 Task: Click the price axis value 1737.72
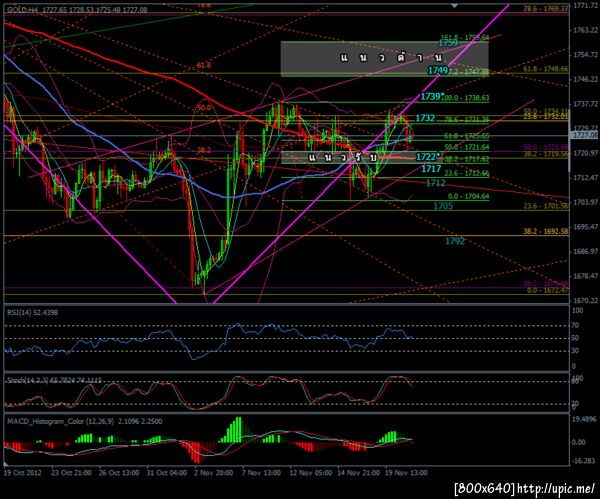coord(585,104)
